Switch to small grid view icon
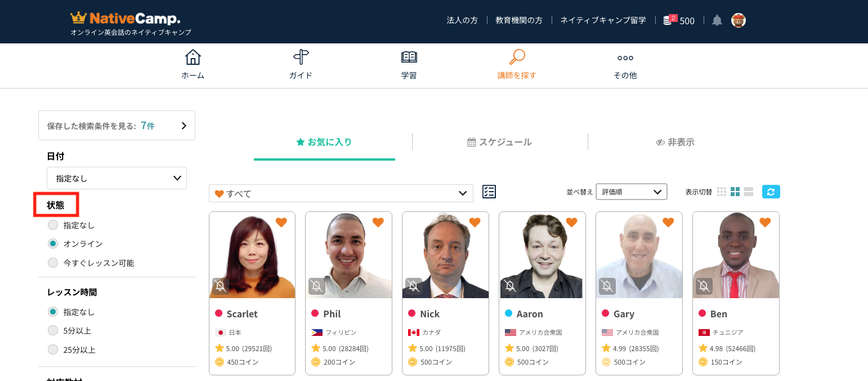The width and height of the screenshot is (868, 381). coord(722,192)
